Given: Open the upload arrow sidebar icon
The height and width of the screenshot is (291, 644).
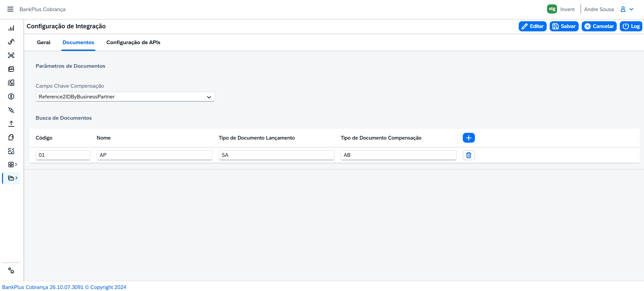Looking at the screenshot, I should pos(11,124).
